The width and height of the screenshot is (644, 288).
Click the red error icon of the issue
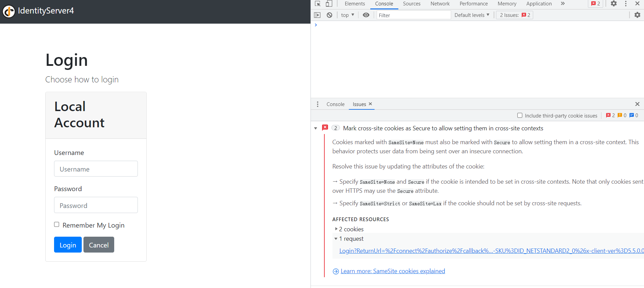point(325,128)
